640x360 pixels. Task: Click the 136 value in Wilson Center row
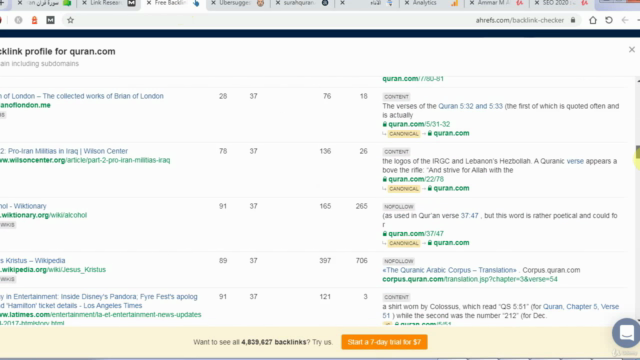point(325,151)
